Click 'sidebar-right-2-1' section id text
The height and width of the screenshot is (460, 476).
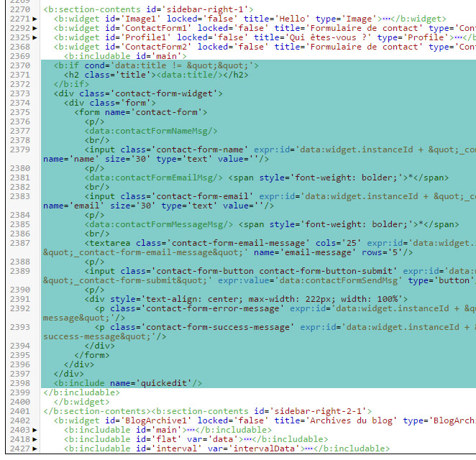[318, 411]
